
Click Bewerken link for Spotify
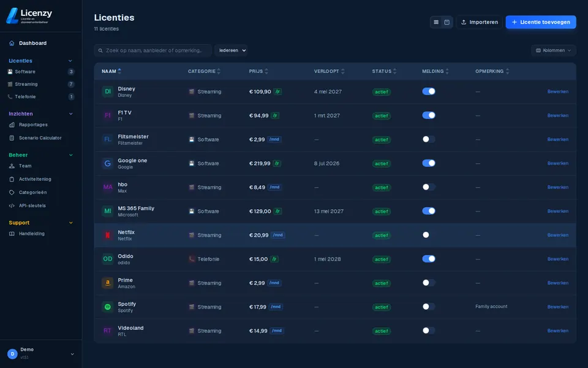pyautogui.click(x=557, y=307)
